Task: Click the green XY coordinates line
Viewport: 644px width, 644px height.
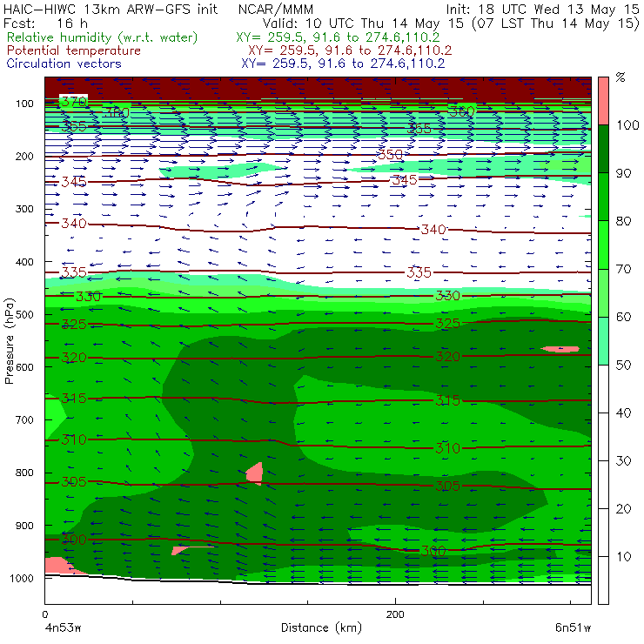Action: click(338, 37)
